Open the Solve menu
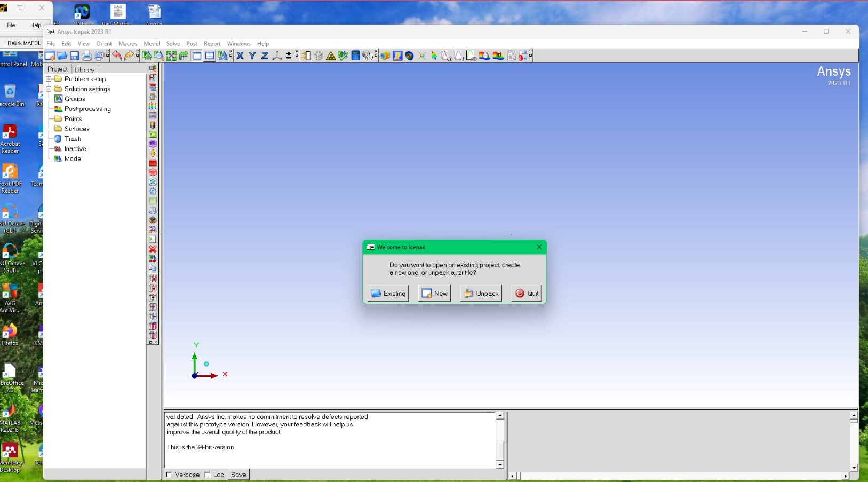Image resolution: width=868 pixels, height=482 pixels. [x=173, y=44]
